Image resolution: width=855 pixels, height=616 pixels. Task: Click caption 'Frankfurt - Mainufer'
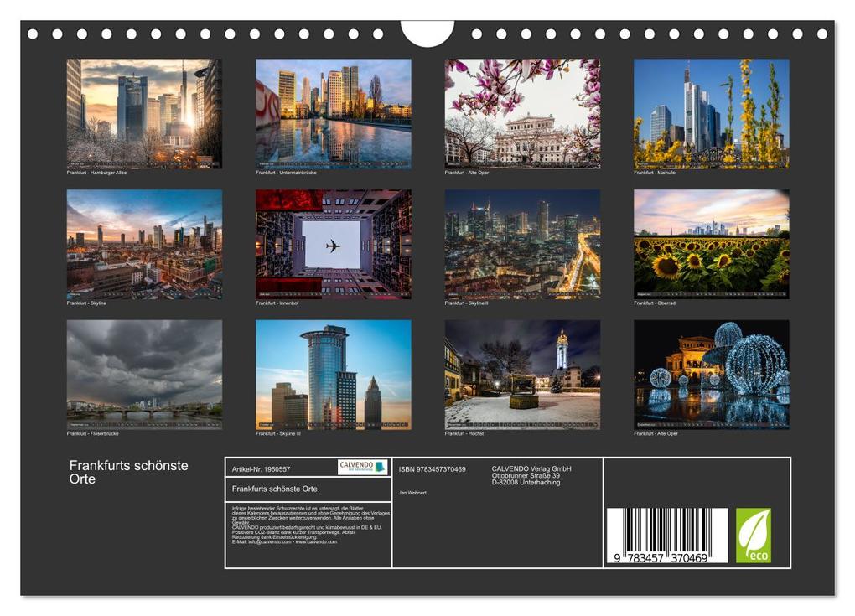655,173
